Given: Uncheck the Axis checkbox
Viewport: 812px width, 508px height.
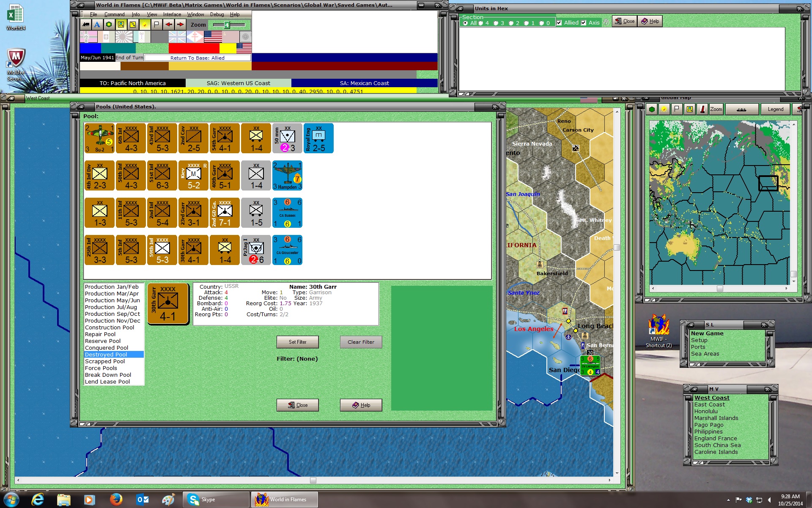Looking at the screenshot, I should pyautogui.click(x=584, y=23).
